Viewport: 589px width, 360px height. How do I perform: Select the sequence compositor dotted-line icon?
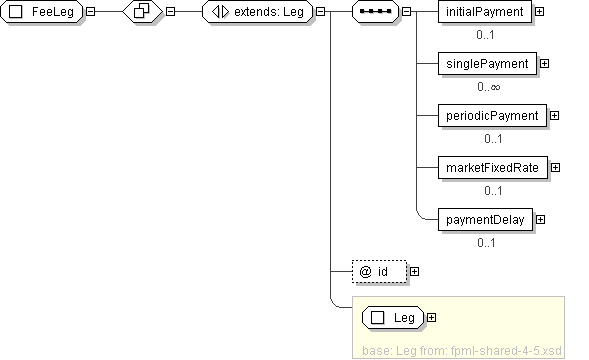pos(375,12)
